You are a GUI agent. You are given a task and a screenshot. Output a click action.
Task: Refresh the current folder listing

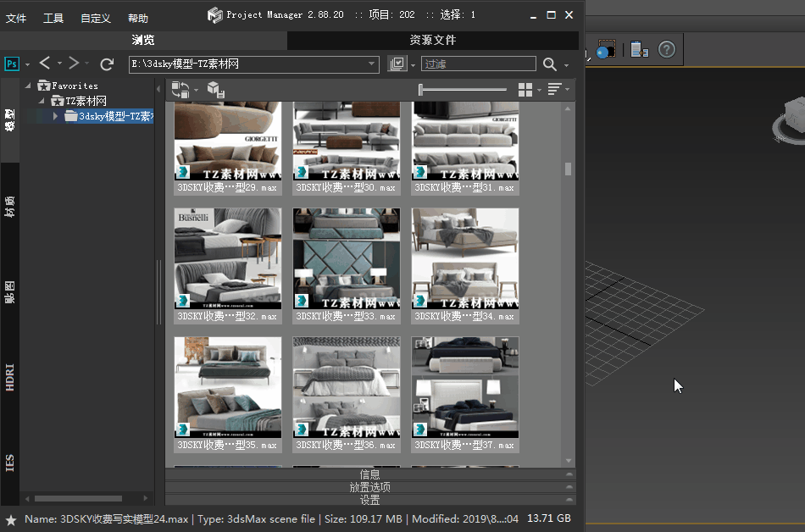click(x=107, y=64)
